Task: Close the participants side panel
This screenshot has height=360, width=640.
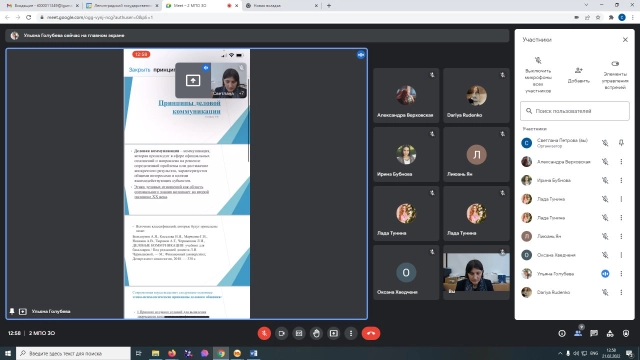Action: pos(625,40)
